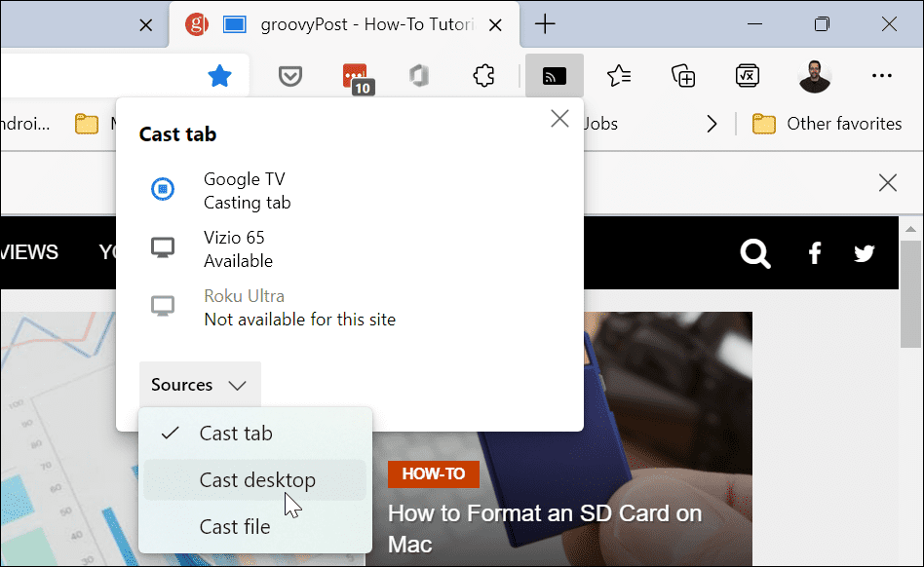The width and height of the screenshot is (924, 567).
Task: Minimize the browser window
Action: tap(754, 24)
